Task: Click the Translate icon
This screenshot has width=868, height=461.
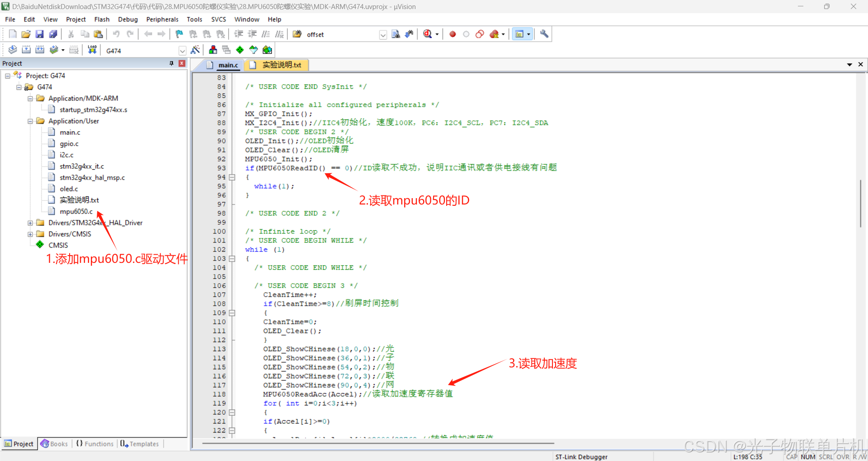Action: [x=13, y=50]
